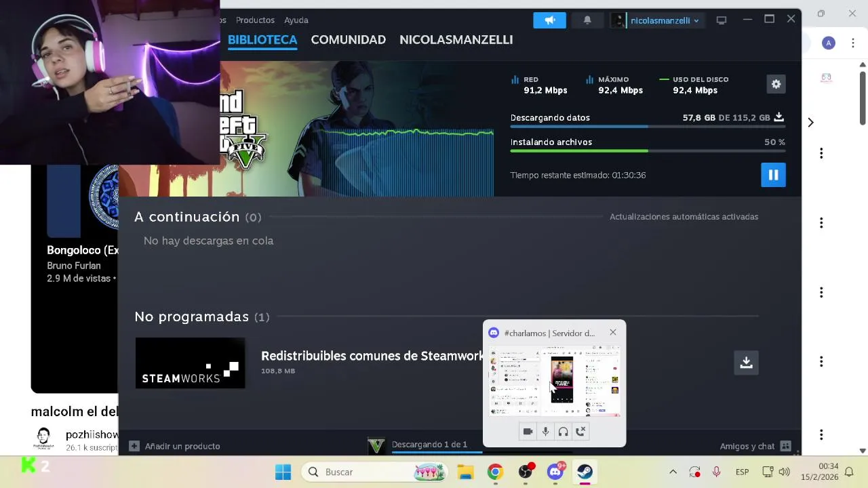
Task: Show hidden tray icons chevron
Action: [673, 472]
